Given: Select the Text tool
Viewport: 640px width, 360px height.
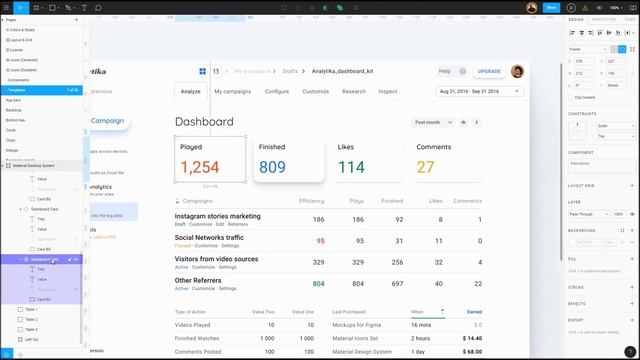Looking at the screenshot, I should (84, 7).
